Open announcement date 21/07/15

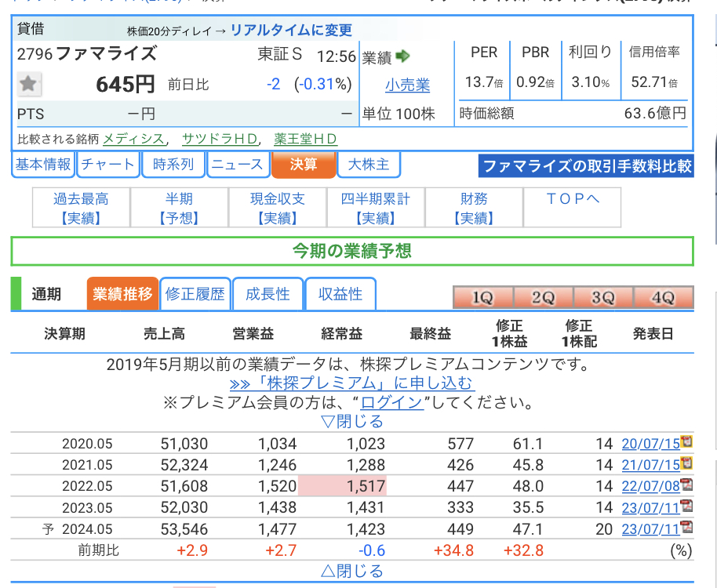[650, 465]
